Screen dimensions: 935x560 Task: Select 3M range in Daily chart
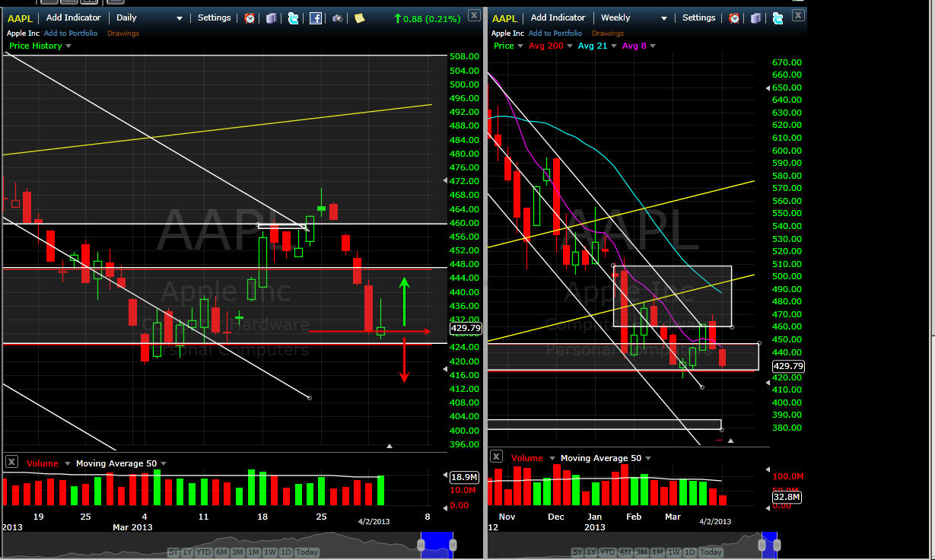[237, 552]
